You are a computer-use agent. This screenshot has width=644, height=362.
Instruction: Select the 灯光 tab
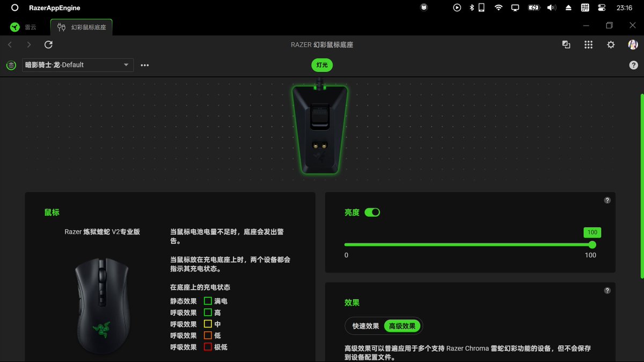pos(322,65)
